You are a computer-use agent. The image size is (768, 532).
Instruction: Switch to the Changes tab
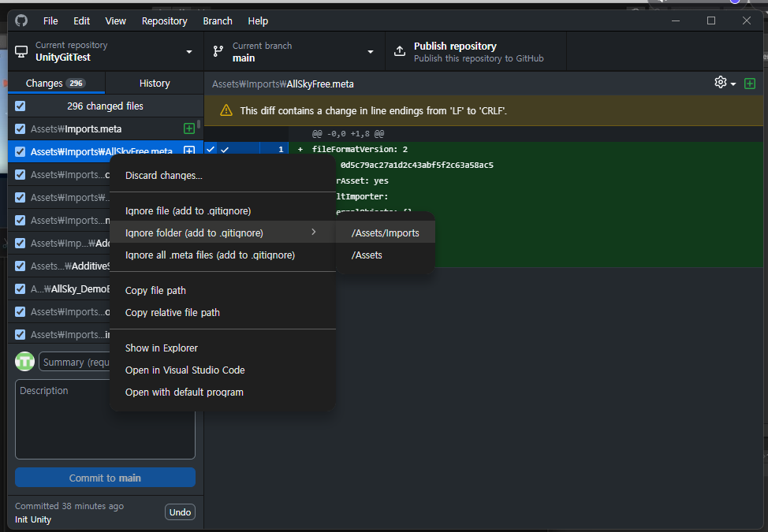[x=56, y=84]
